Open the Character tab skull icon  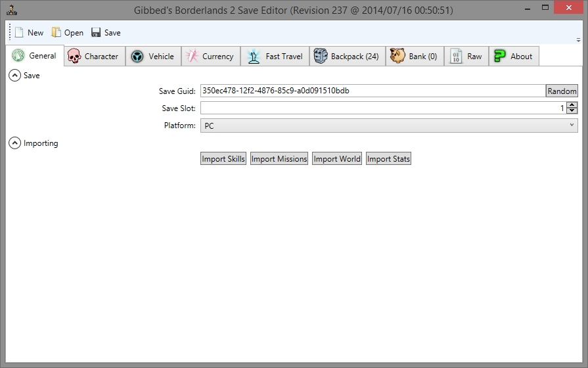(74, 57)
